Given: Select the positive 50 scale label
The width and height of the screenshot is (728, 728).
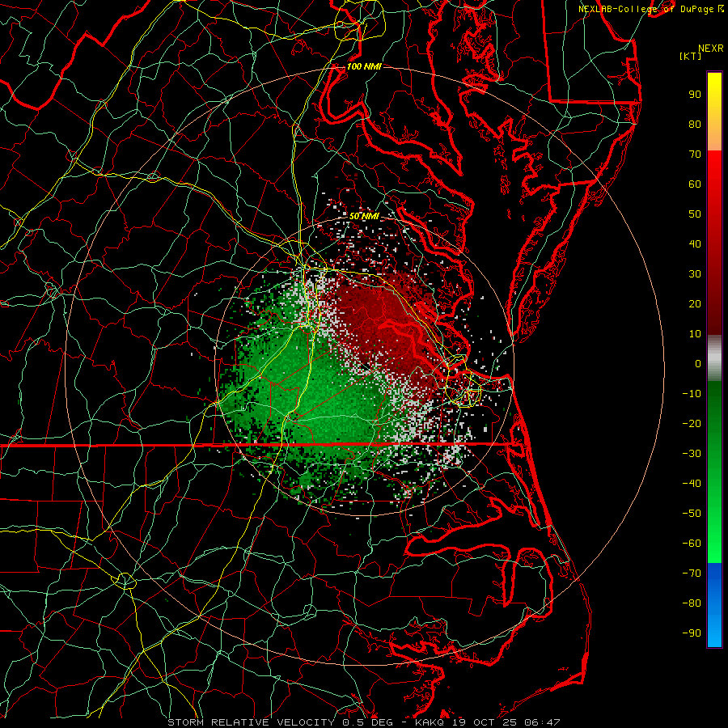Looking at the screenshot, I should (695, 214).
